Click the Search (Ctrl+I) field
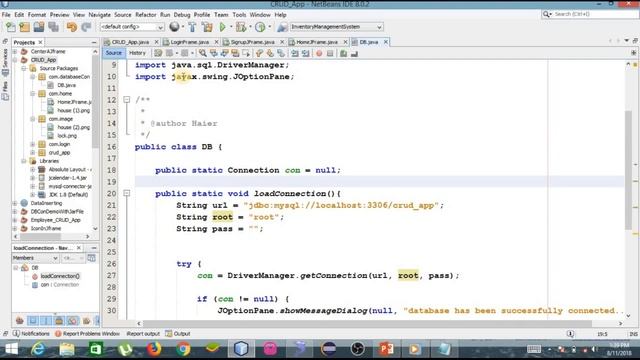640x360 pixels. coord(590,14)
